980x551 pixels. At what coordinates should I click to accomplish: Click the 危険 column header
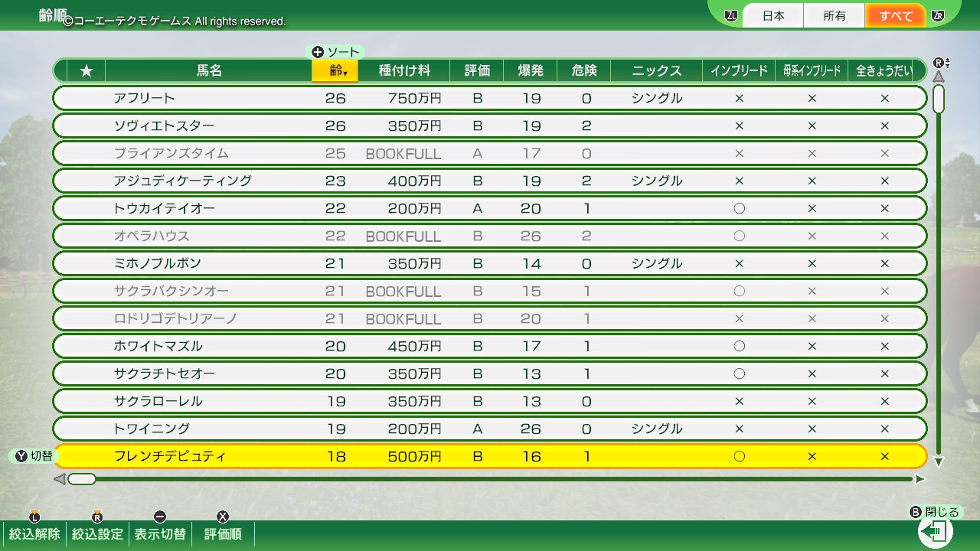point(584,70)
